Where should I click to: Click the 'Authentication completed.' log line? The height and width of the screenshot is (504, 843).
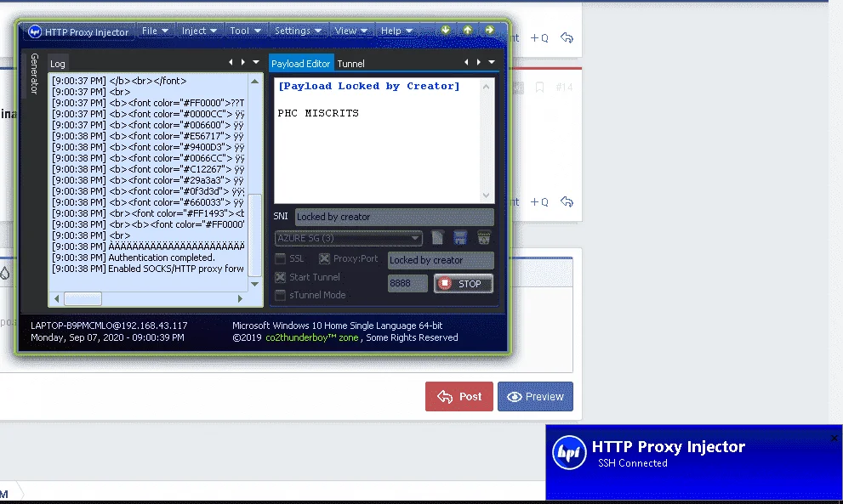point(134,258)
